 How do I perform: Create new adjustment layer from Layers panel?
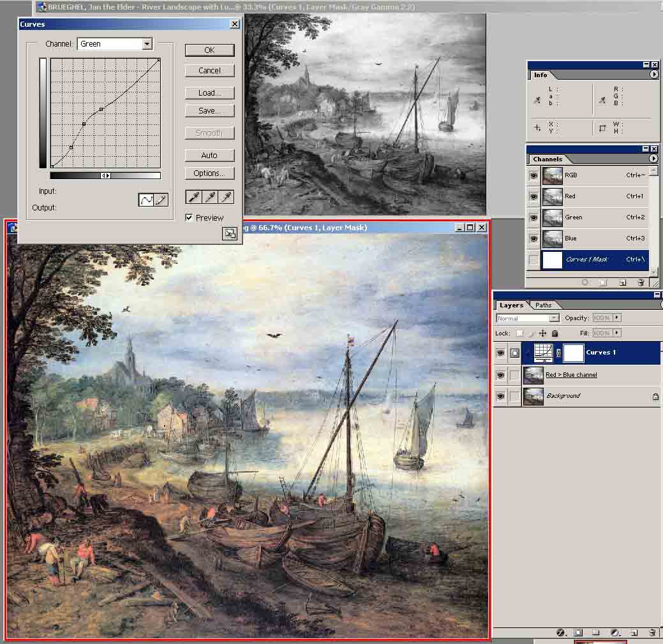click(615, 633)
